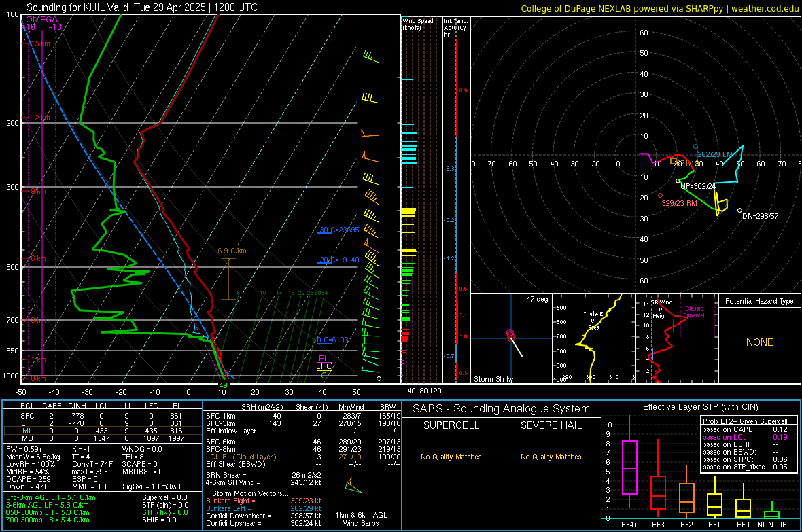Click the CINH column header

tap(77, 406)
